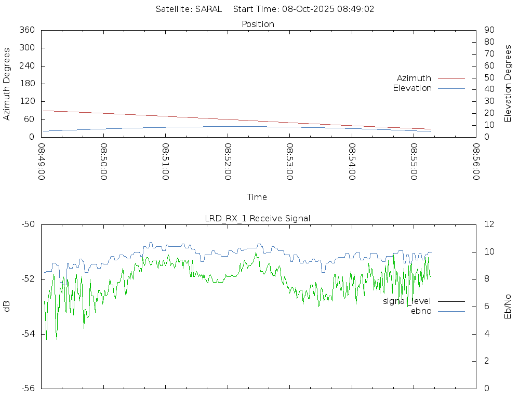Click the 08:56:00 time tick label
The width and height of the screenshot is (532, 399).
point(476,162)
